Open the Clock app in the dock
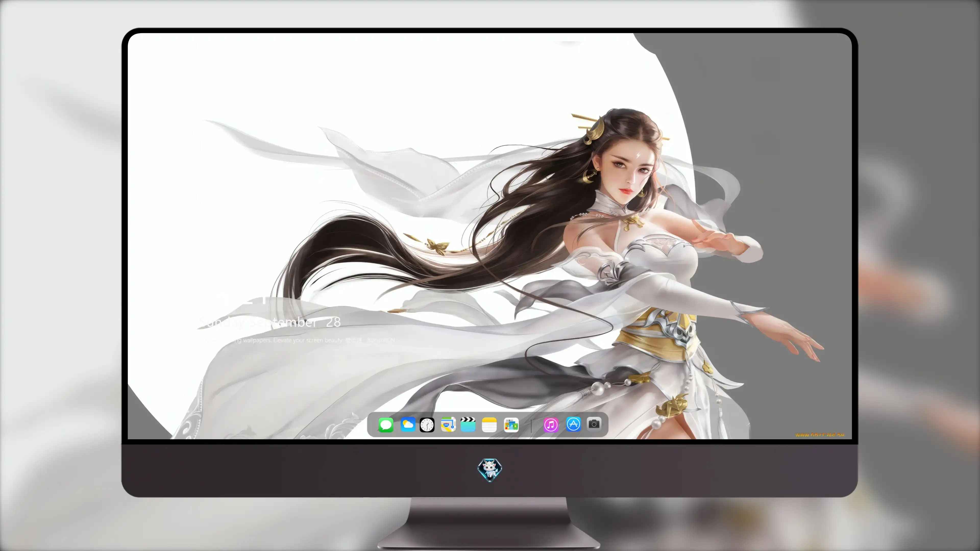The height and width of the screenshot is (551, 980). click(x=427, y=425)
